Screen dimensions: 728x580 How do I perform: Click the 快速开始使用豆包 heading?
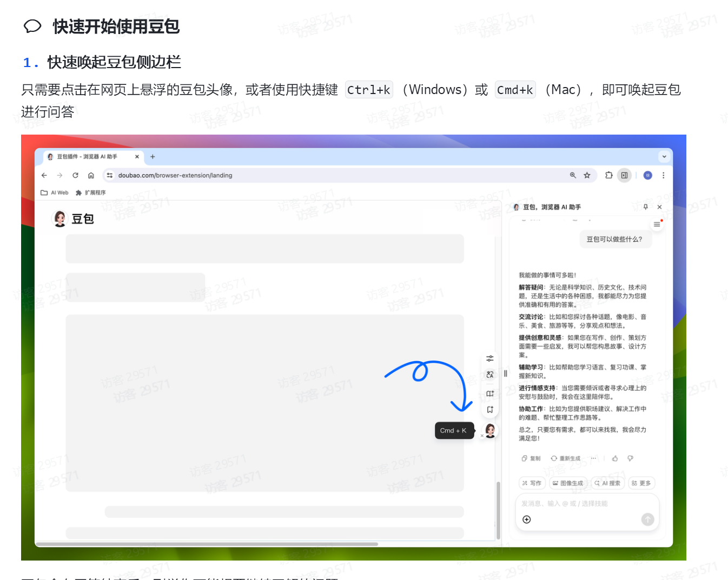116,26
